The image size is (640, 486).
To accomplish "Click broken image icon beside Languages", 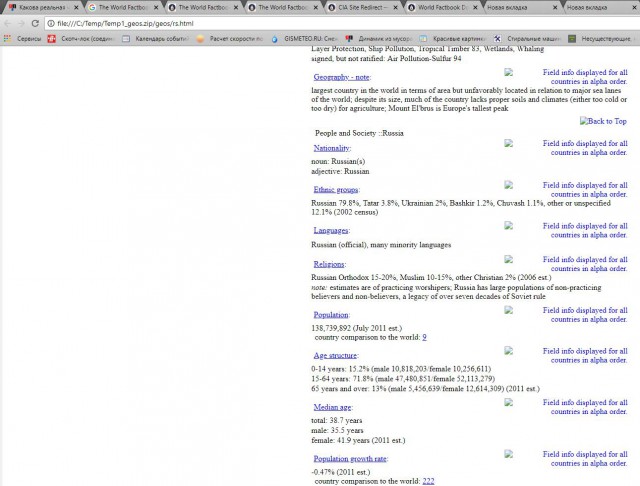I will [x=508, y=225].
